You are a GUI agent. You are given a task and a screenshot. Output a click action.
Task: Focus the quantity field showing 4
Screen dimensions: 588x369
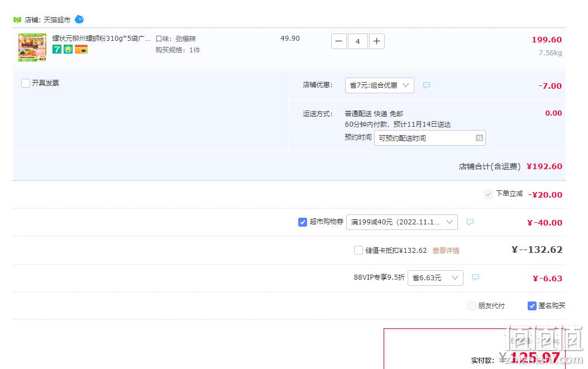358,41
